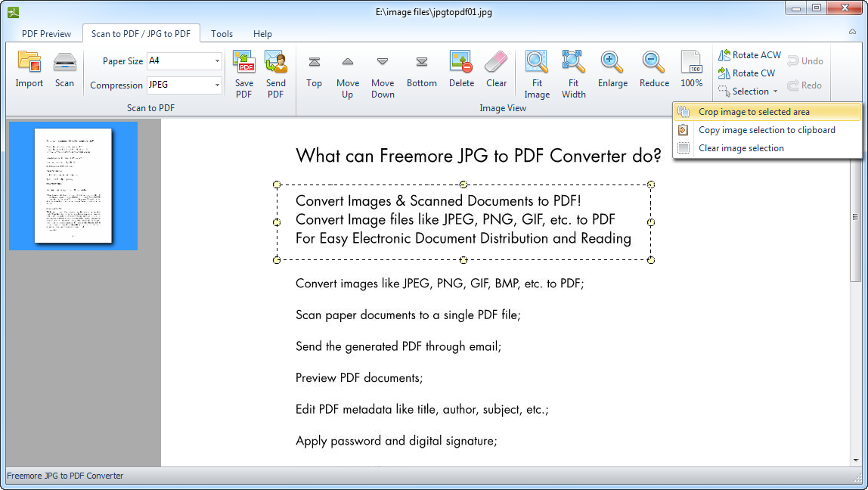Click the Scan scanner icon
Image resolution: width=868 pixels, height=490 pixels.
click(x=64, y=62)
